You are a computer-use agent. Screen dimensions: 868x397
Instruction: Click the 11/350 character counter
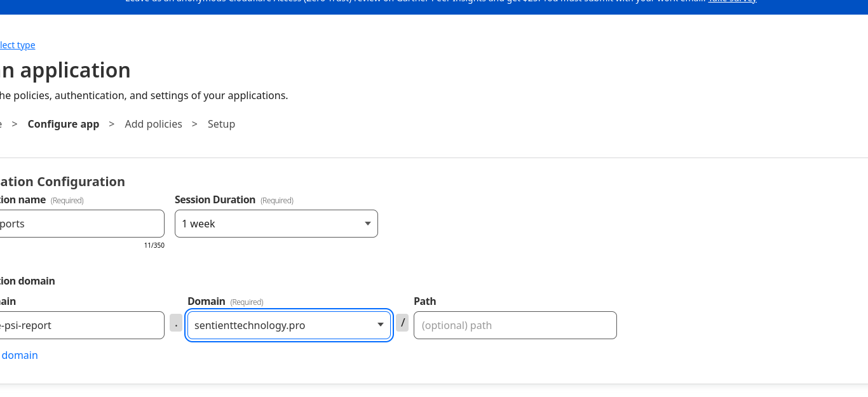pos(154,245)
